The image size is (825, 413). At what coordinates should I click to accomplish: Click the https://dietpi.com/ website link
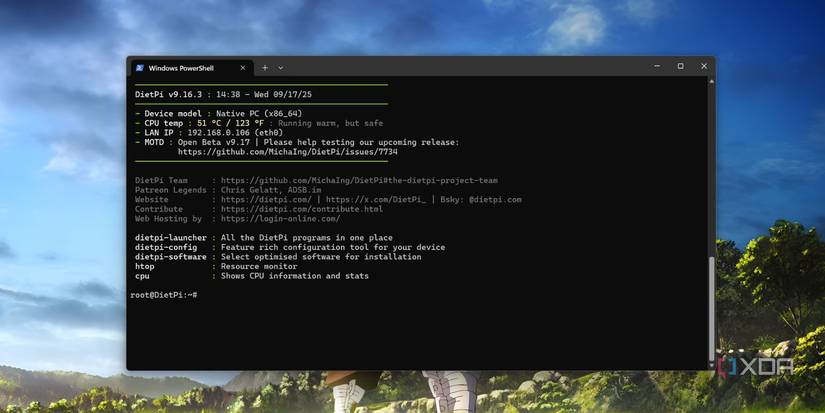click(268, 199)
